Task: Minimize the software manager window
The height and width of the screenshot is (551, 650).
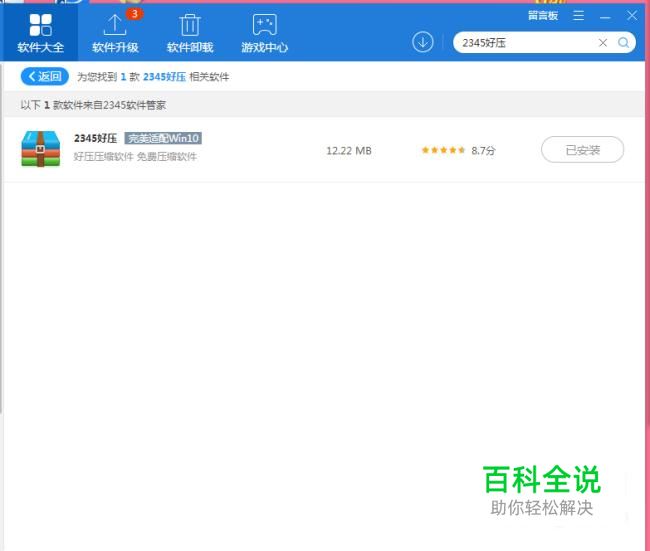Action: click(605, 17)
